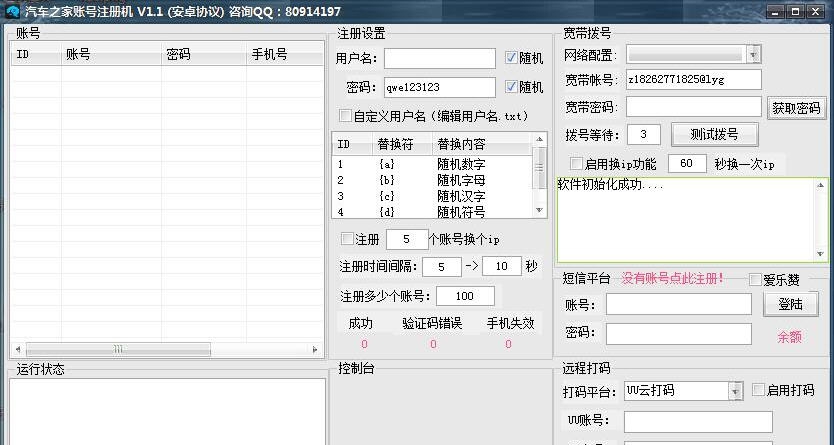The width and height of the screenshot is (834, 445).
Task: Enable 启用打码 checkbox
Action: pyautogui.click(x=758, y=390)
